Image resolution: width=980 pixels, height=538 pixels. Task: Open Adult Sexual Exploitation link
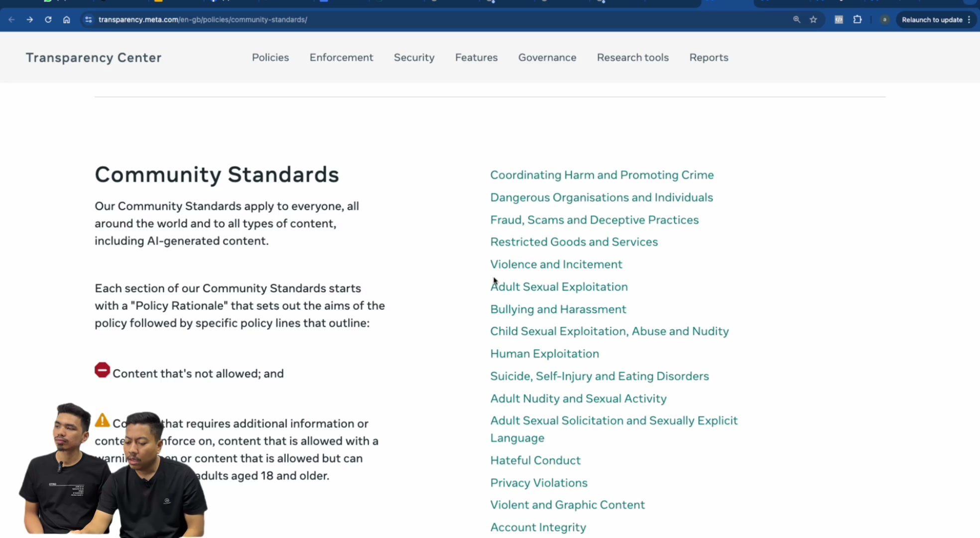559,286
